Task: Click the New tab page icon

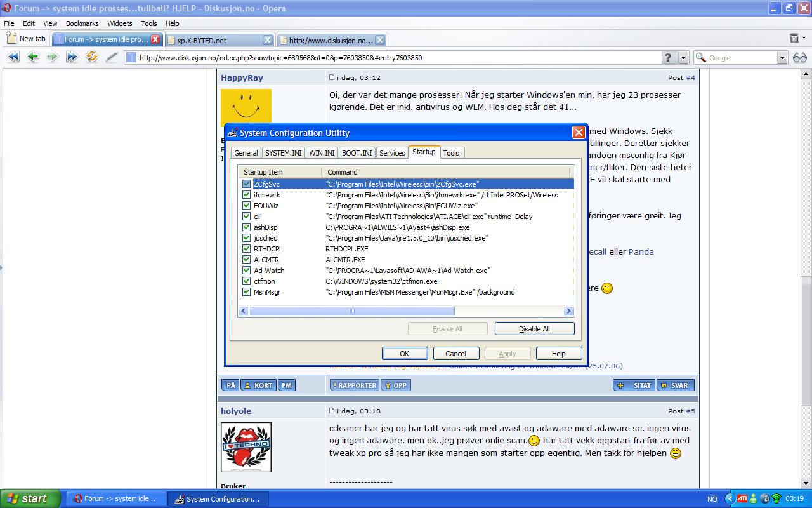Action: pyautogui.click(x=11, y=39)
